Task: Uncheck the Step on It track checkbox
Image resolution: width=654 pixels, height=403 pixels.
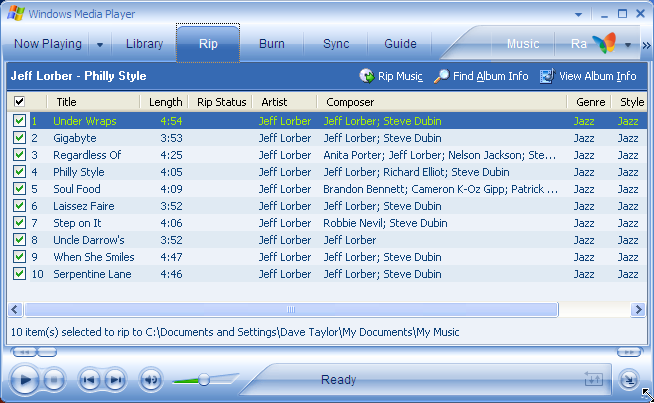Action: 19,223
